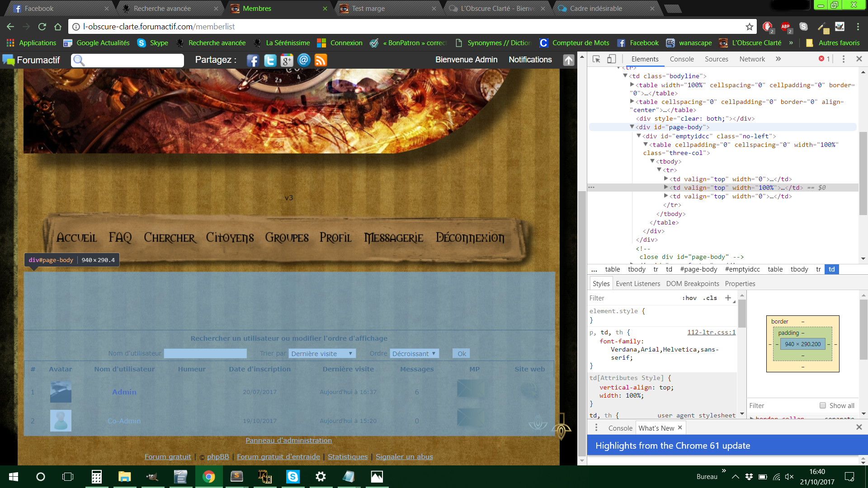Screen dimensions: 868x488
Task: Switch to the Network tab
Action: click(752, 59)
